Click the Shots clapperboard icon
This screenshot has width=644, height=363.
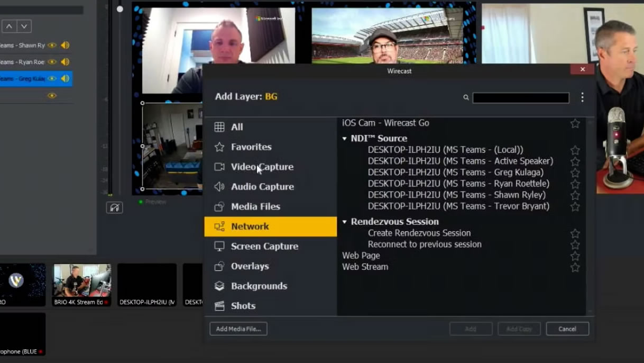(x=219, y=306)
